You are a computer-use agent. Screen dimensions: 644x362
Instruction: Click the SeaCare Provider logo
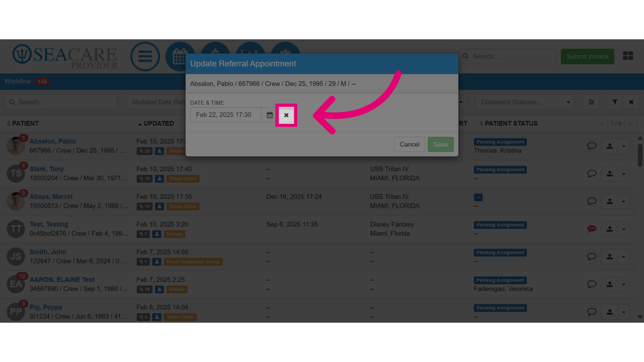coord(65,56)
